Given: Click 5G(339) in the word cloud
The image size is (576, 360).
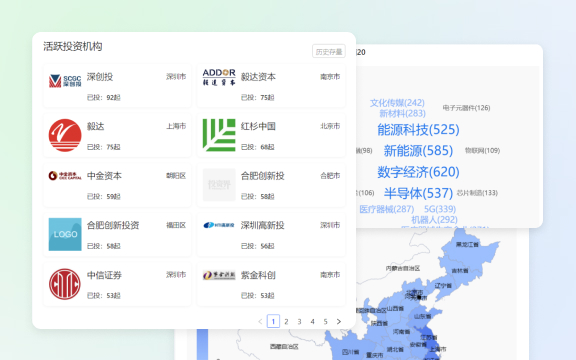Looking at the screenshot, I should click(440, 209).
